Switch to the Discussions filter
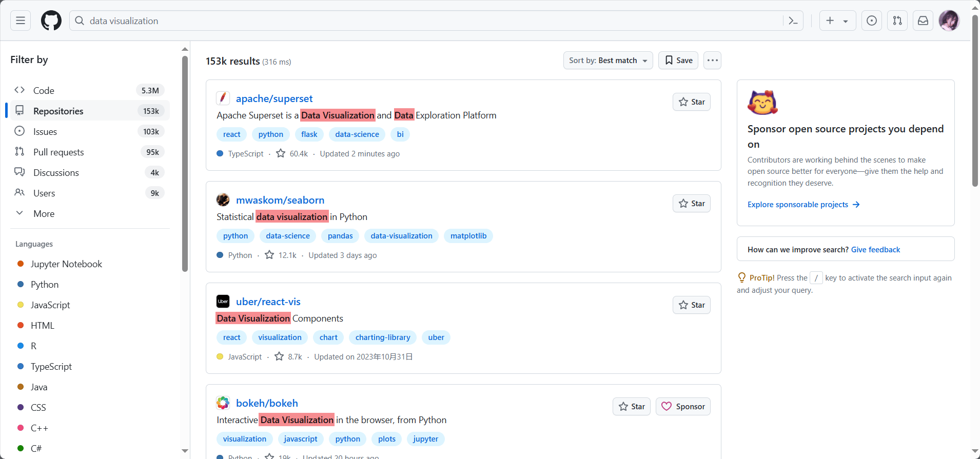Viewport: 980px width, 459px height. pos(56,173)
